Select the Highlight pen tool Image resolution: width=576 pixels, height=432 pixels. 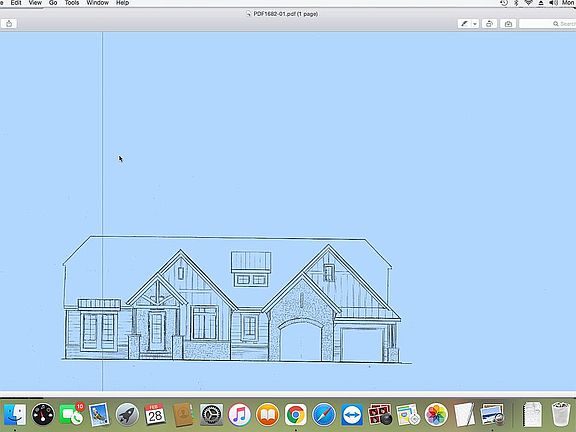464,24
